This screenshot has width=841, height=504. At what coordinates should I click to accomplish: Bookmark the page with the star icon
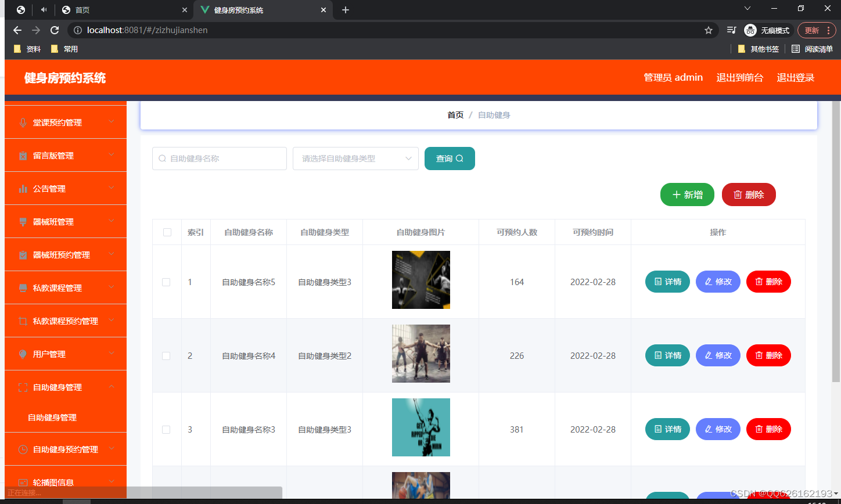(x=709, y=30)
